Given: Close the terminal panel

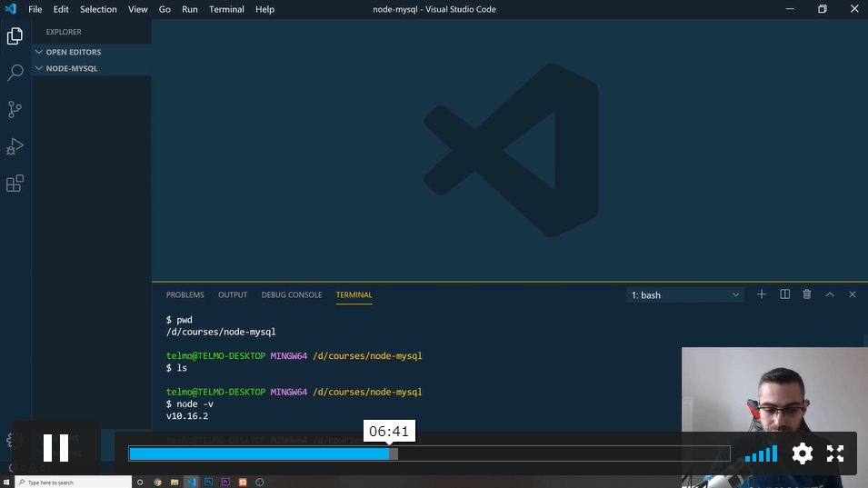Looking at the screenshot, I should 853,294.
